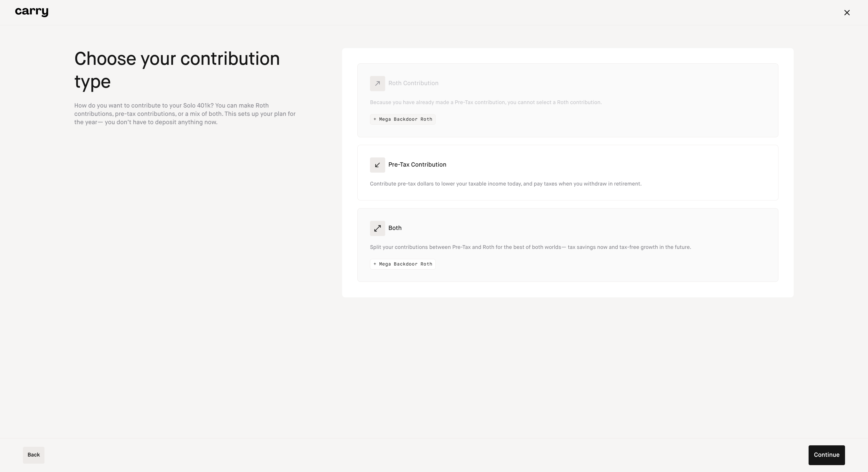This screenshot has width=868, height=472.
Task: Click the Roth unavailable explanation text
Action: (485, 102)
